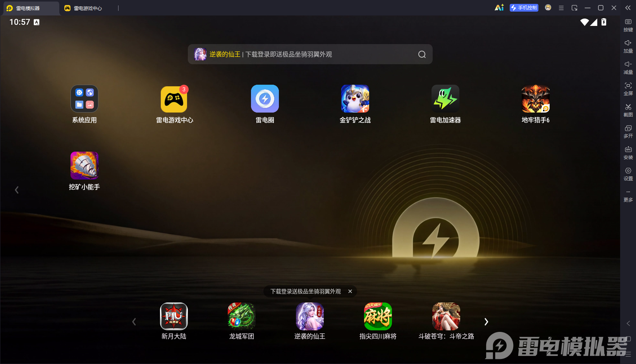Click the pop-out window icon in title bar
Viewport: 636px width, 364px height.
574,8
